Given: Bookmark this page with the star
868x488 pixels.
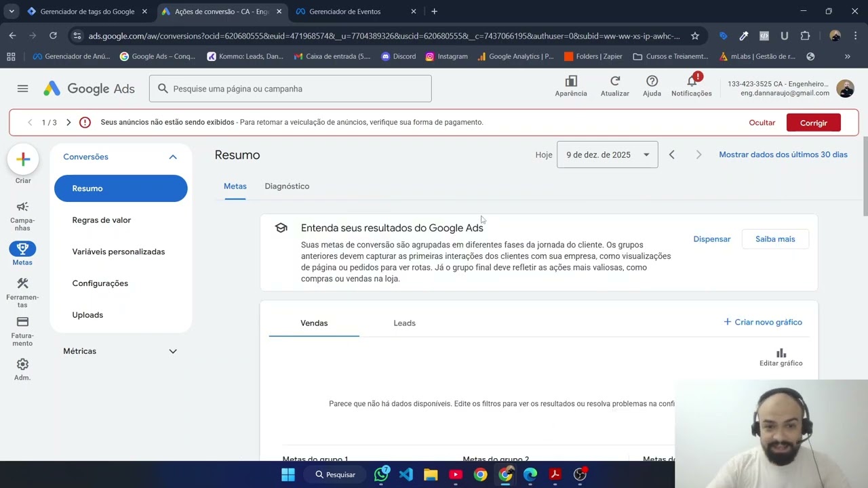Looking at the screenshot, I should tap(695, 36).
